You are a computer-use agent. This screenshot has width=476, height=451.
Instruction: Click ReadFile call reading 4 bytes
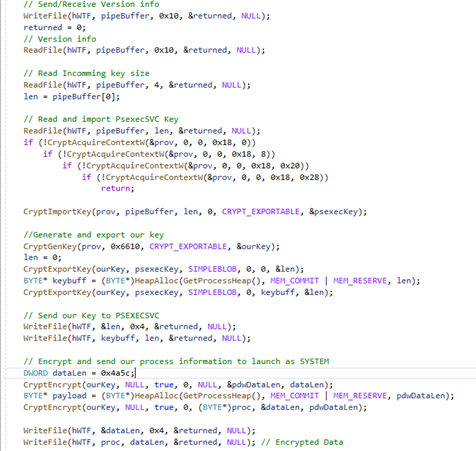coord(137,85)
